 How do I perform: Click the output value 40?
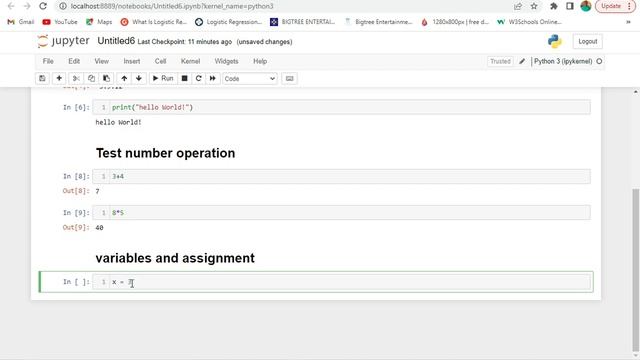coord(99,228)
